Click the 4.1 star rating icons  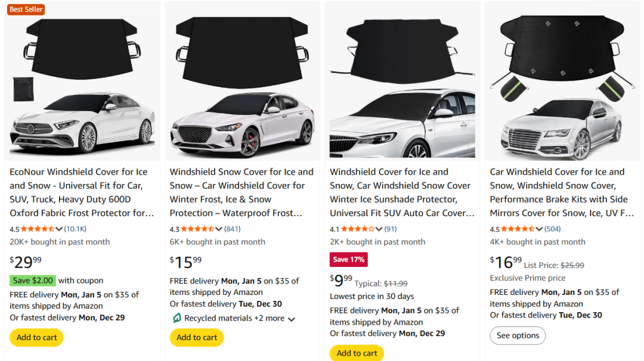[360, 229]
